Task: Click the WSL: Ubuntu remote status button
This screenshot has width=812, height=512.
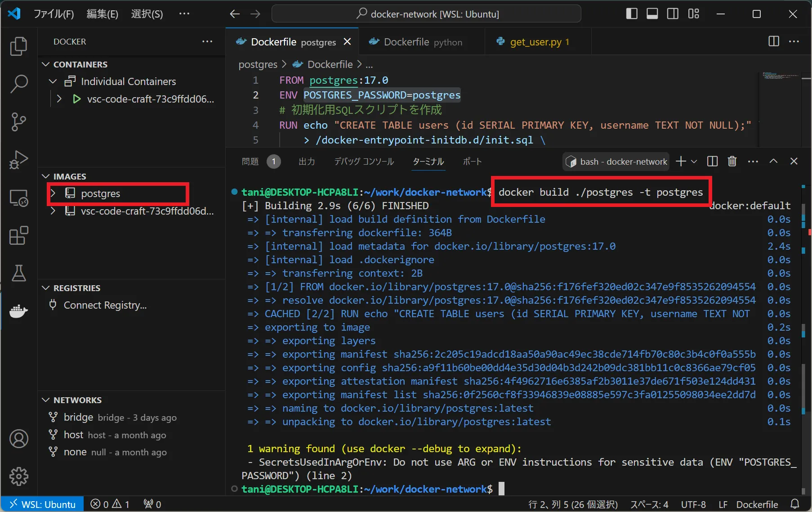Action: pos(43,504)
